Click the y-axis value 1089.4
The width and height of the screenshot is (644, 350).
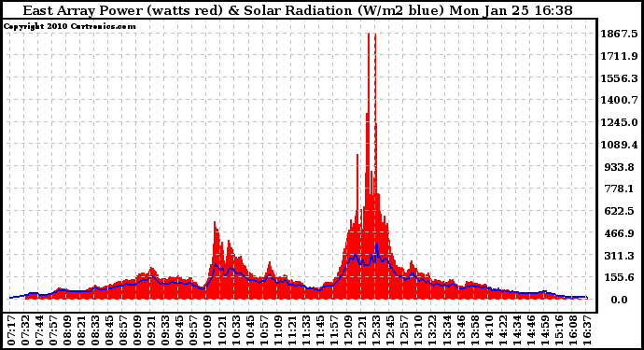pos(620,145)
